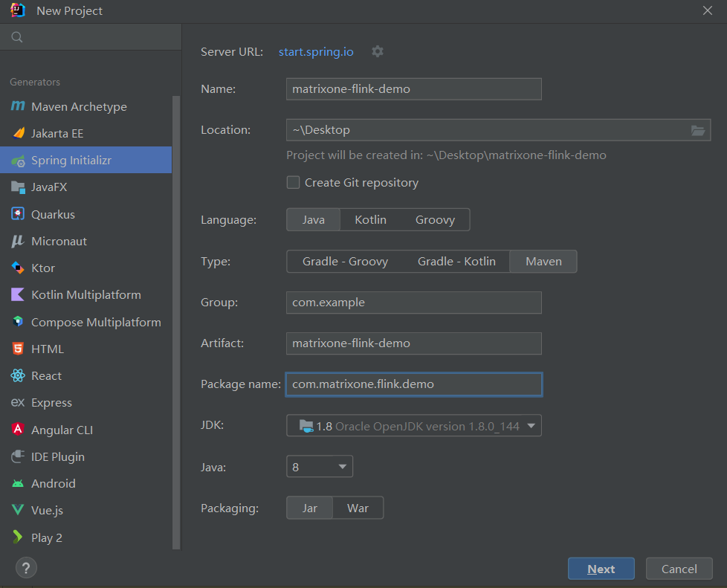
Task: Click the Quarkus generator icon
Action: [x=18, y=214]
